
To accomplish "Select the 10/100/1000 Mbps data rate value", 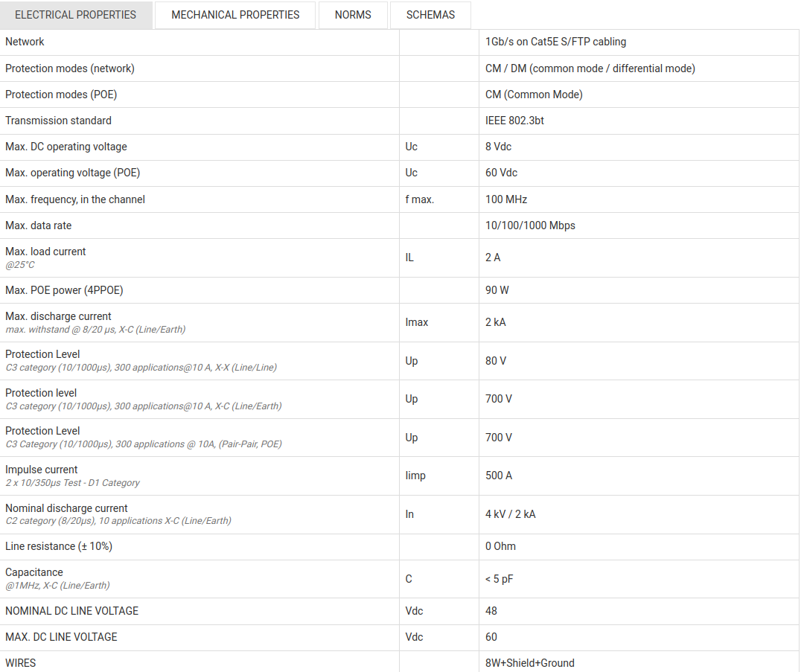I will tap(530, 225).
